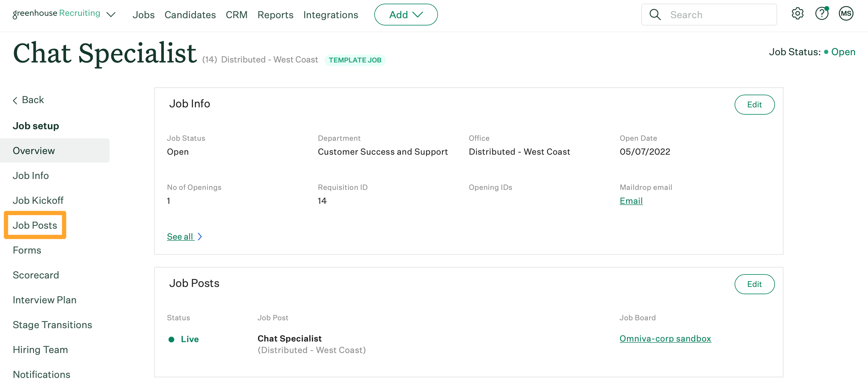Open the Add dropdown button
The height and width of the screenshot is (387, 868).
406,15
